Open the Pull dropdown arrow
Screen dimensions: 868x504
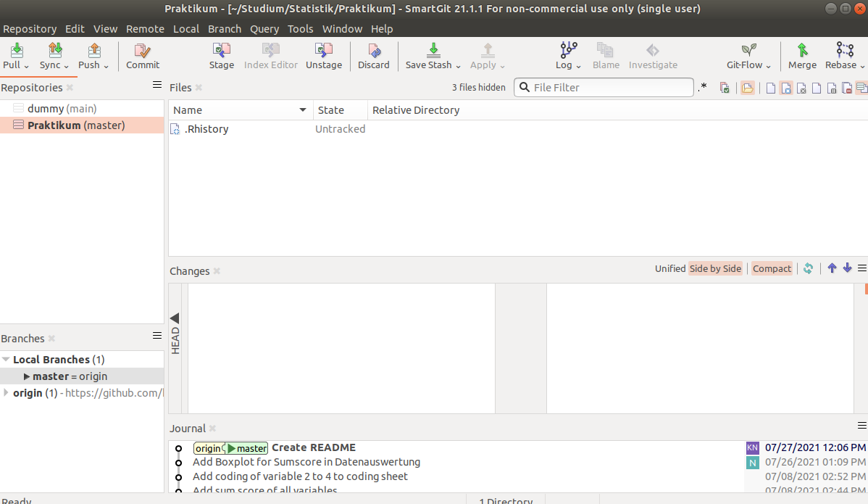tap(26, 66)
